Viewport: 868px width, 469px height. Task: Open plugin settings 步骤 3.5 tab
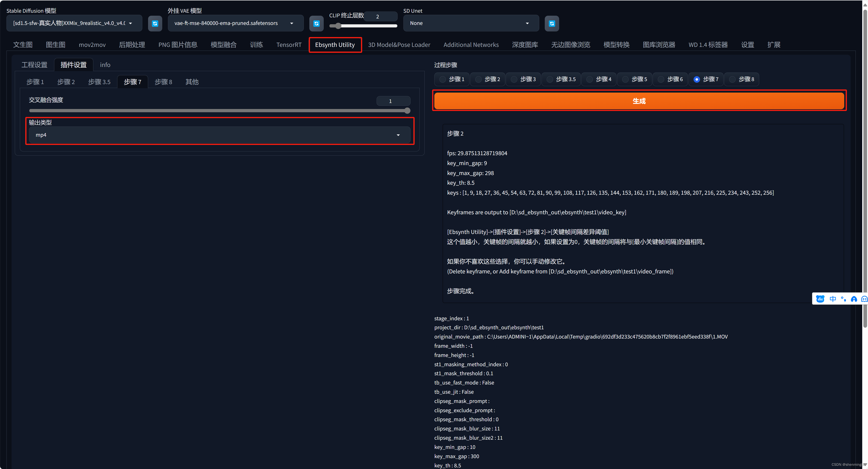(99, 82)
